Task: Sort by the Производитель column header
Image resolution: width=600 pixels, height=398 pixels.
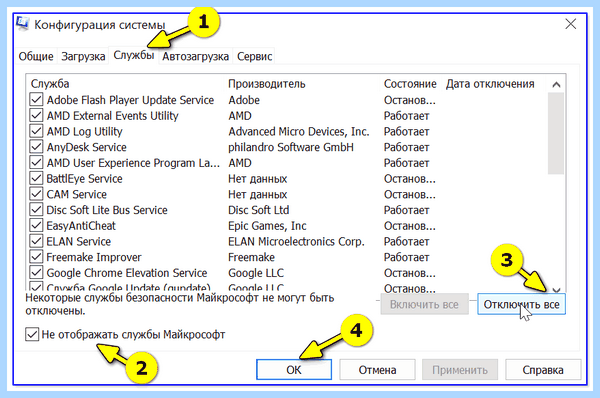Action: (267, 84)
